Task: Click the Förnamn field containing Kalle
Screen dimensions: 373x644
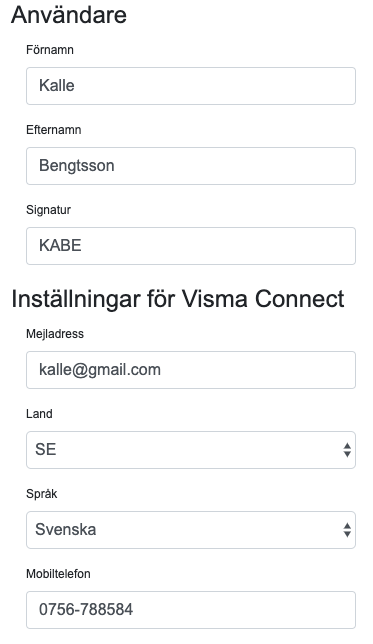Action: (191, 86)
